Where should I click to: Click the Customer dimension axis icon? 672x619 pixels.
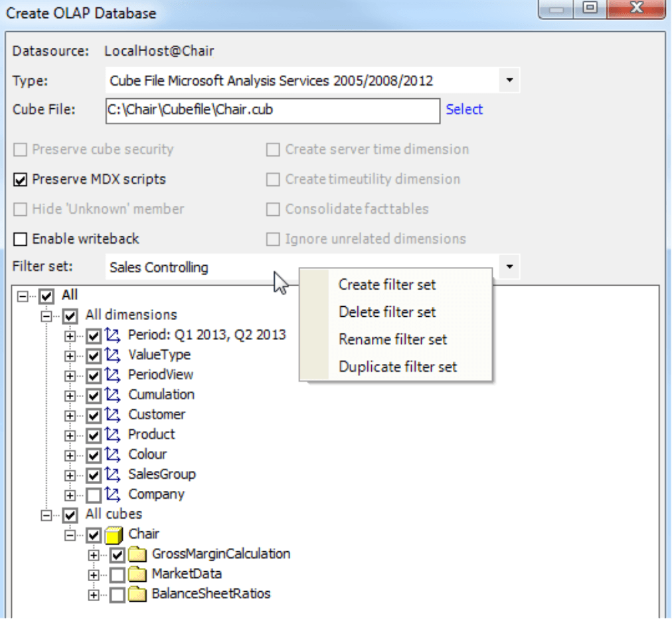tap(112, 414)
